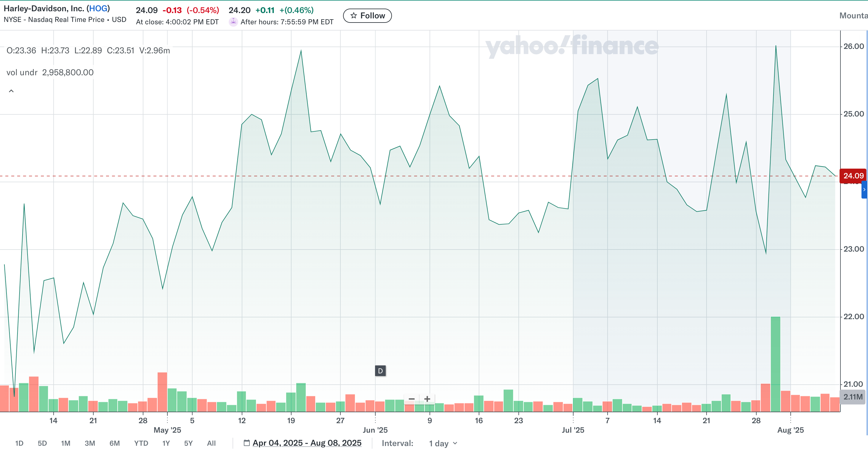The height and width of the screenshot is (454, 868).
Task: Collapse the indicator legend chevron
Action: point(11,91)
